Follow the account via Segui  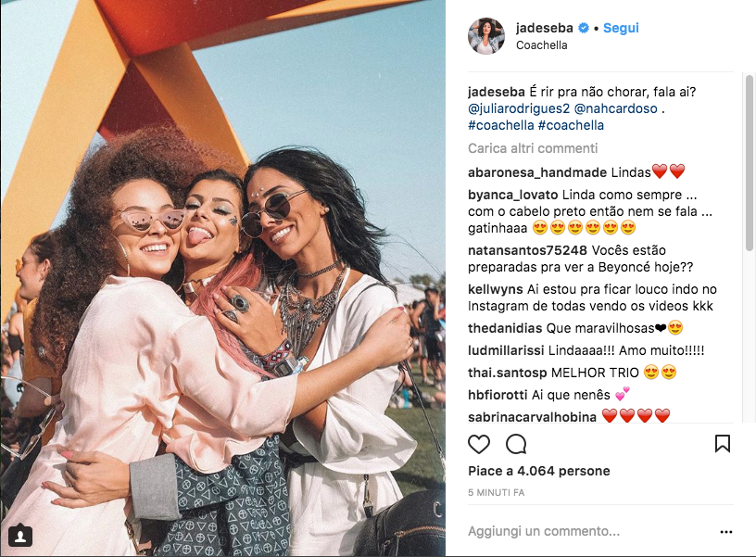[x=621, y=28]
